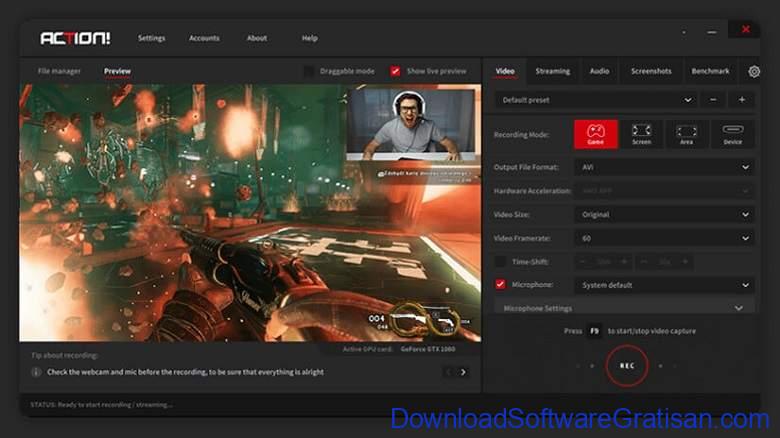Add new preset with plus button
This screenshot has width=780, height=438.
[x=742, y=100]
